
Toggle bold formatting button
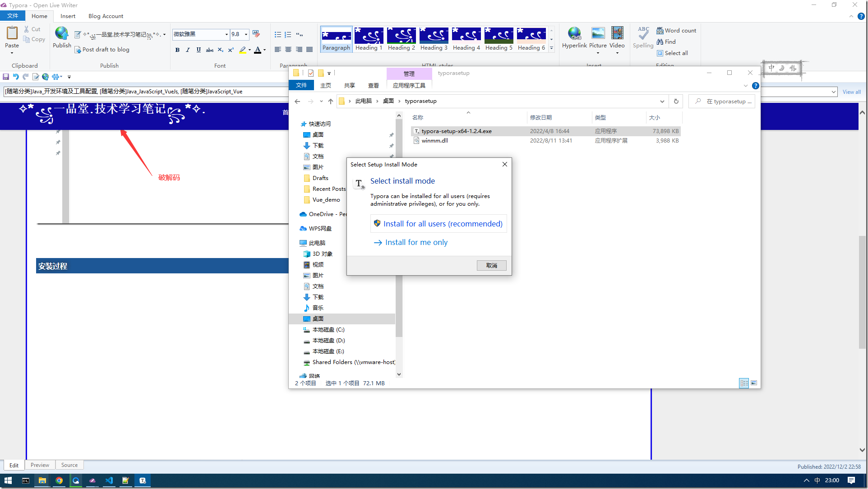click(x=177, y=50)
